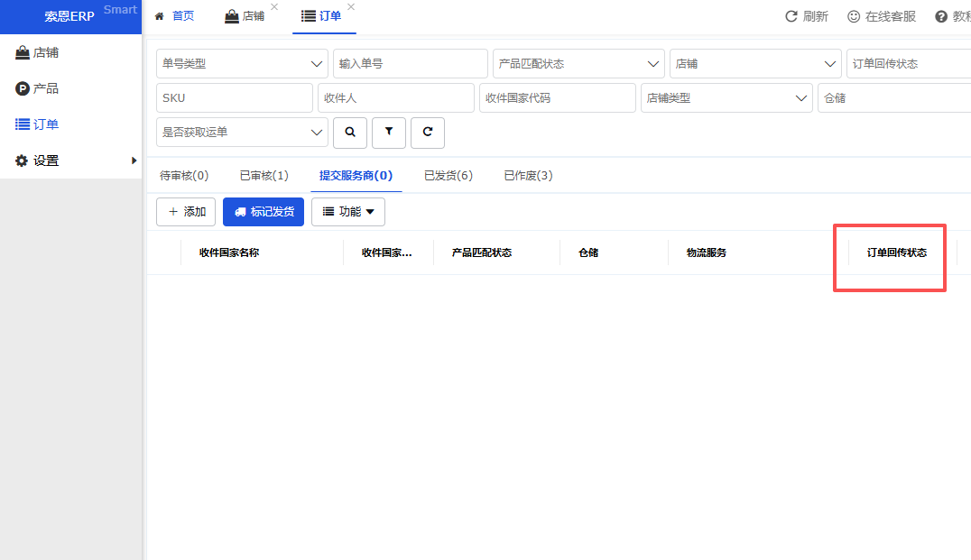Click 标记发货 mark shipped button

coord(264,212)
